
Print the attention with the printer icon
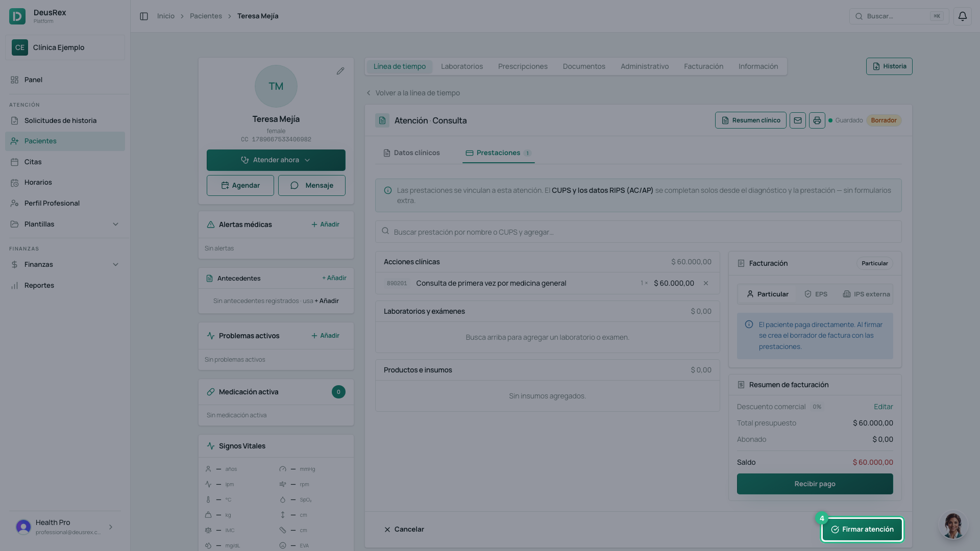[x=817, y=120]
